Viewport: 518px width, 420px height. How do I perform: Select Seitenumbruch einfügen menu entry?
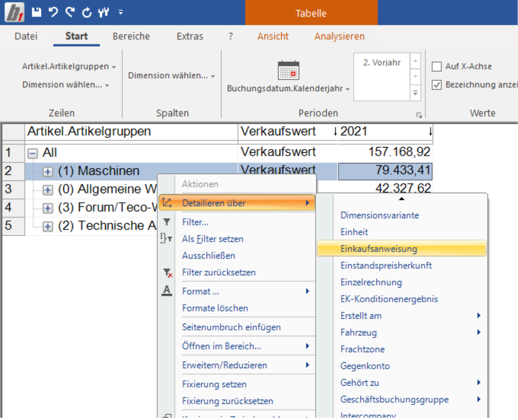tap(231, 327)
